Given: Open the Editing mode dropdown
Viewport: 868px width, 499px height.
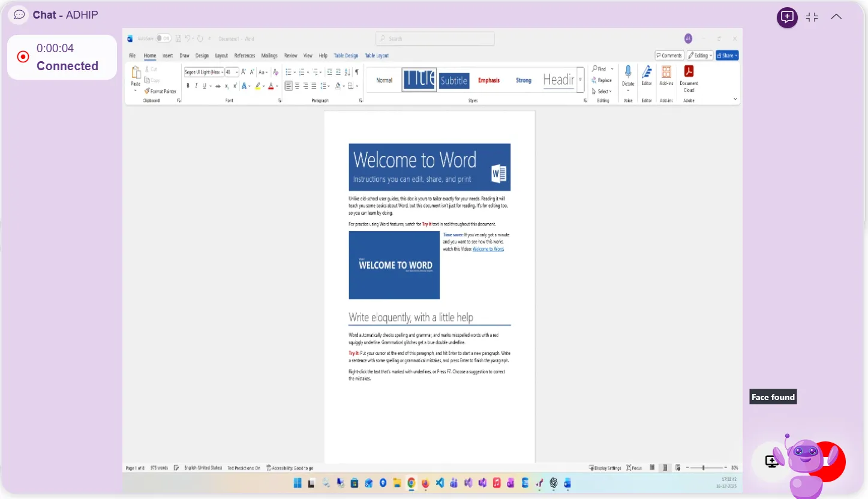Looking at the screenshot, I should [x=700, y=55].
